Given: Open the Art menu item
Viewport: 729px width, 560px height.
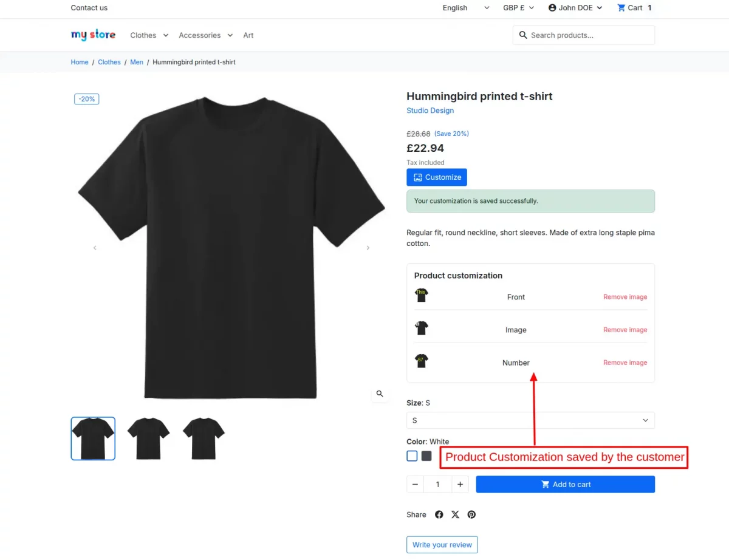Looking at the screenshot, I should [248, 35].
